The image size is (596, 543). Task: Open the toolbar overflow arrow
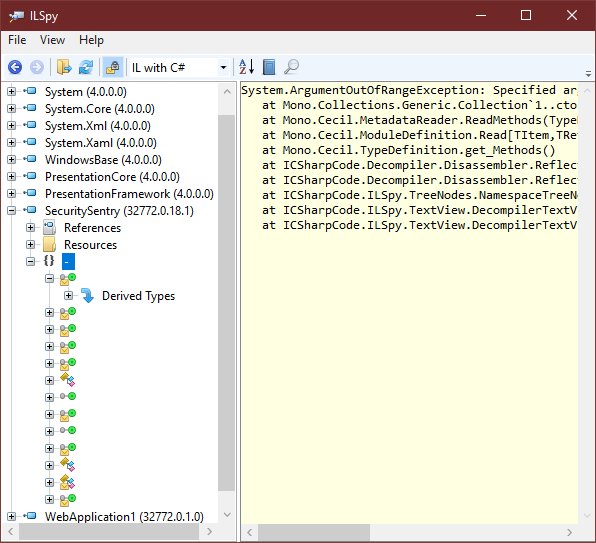click(588, 73)
